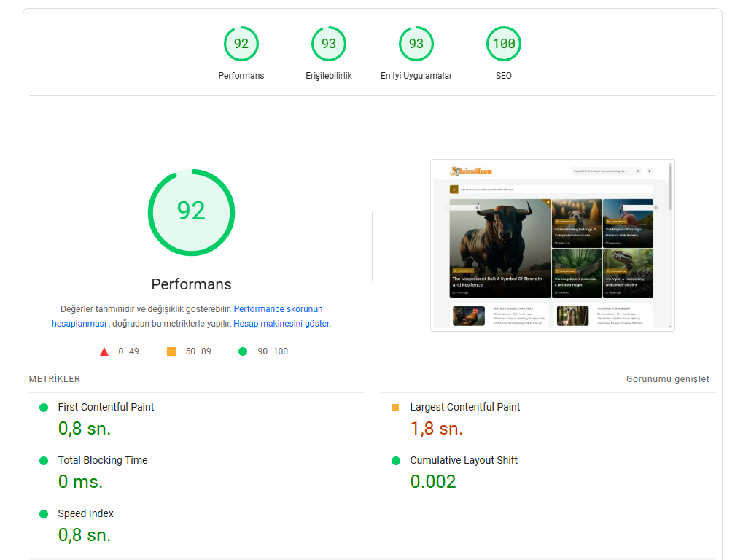Viewport: 743px width, 560px height.
Task: Open the AnimalKnow page screenshot thumbnail
Action: point(553,246)
